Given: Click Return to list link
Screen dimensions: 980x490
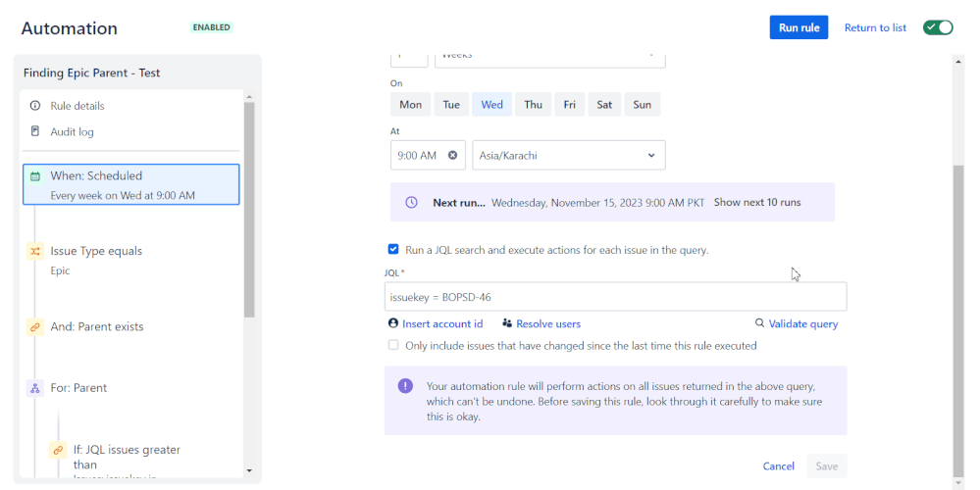Looking at the screenshot, I should 875,27.
